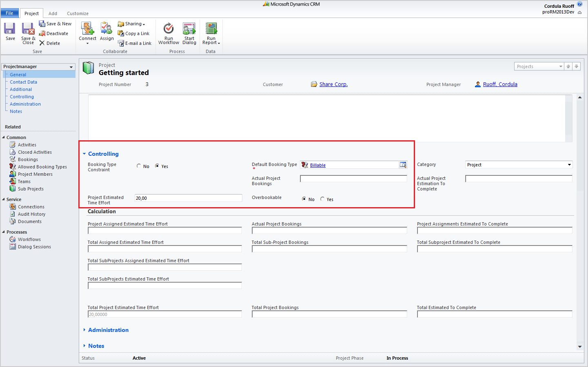Click the Project Estimated Time Effort field
The width and height of the screenshot is (588, 367).
click(188, 198)
